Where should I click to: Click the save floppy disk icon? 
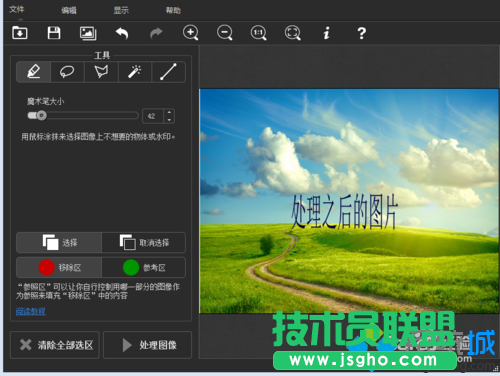pyautogui.click(x=54, y=33)
